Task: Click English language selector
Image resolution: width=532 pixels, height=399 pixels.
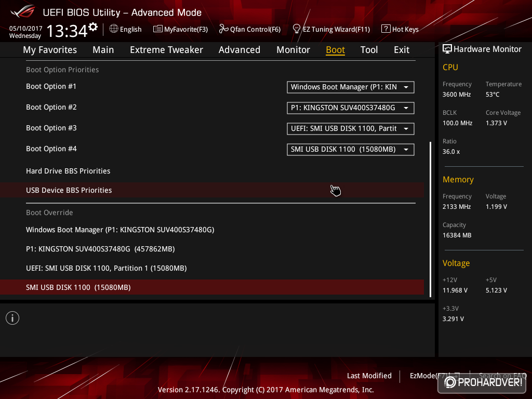Action: (130, 29)
